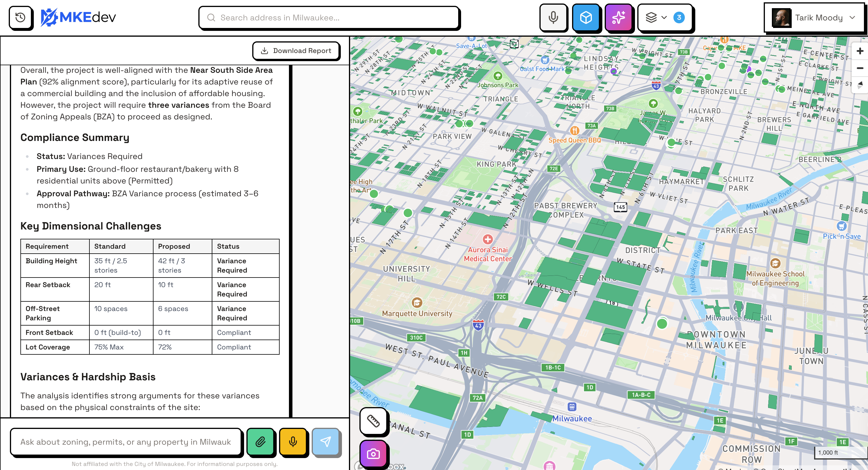Viewport: 868px width, 470px height.
Task: Attach a file with paperclip button
Action: (x=260, y=441)
